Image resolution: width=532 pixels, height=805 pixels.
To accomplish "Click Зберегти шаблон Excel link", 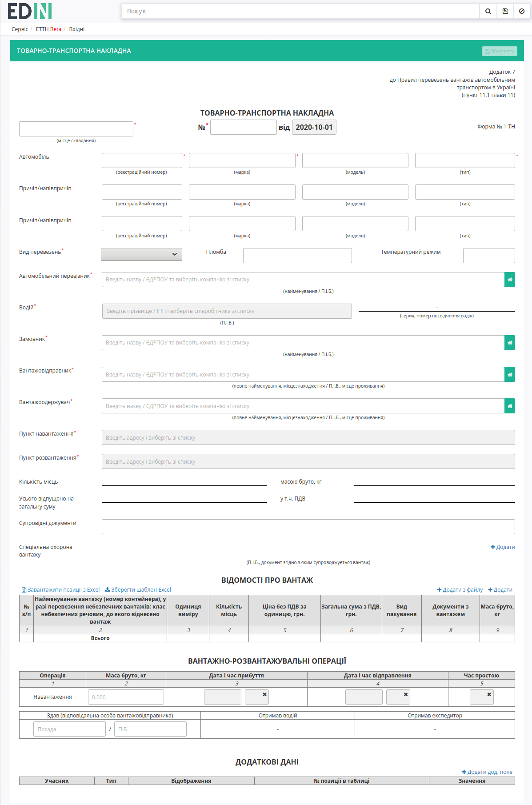I will coord(138,590).
